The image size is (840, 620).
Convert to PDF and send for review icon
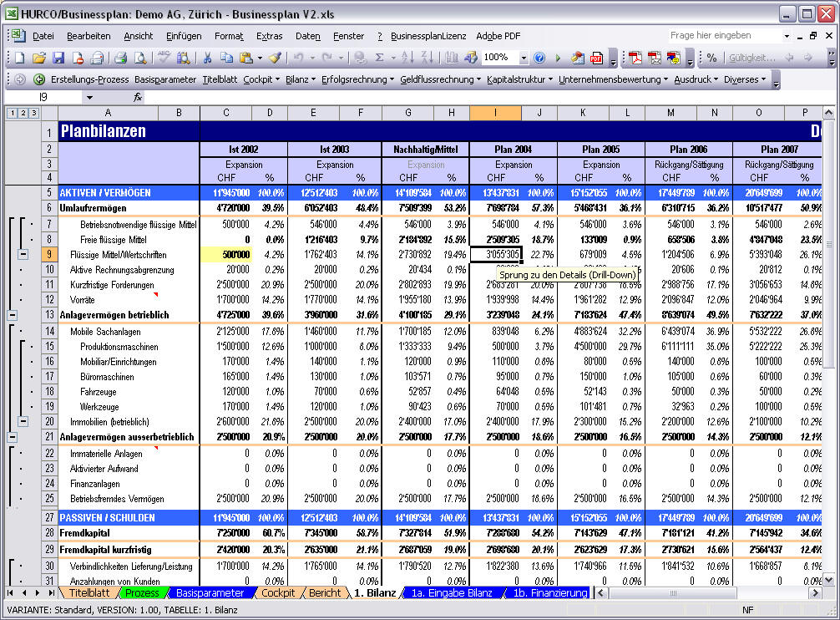(x=673, y=58)
